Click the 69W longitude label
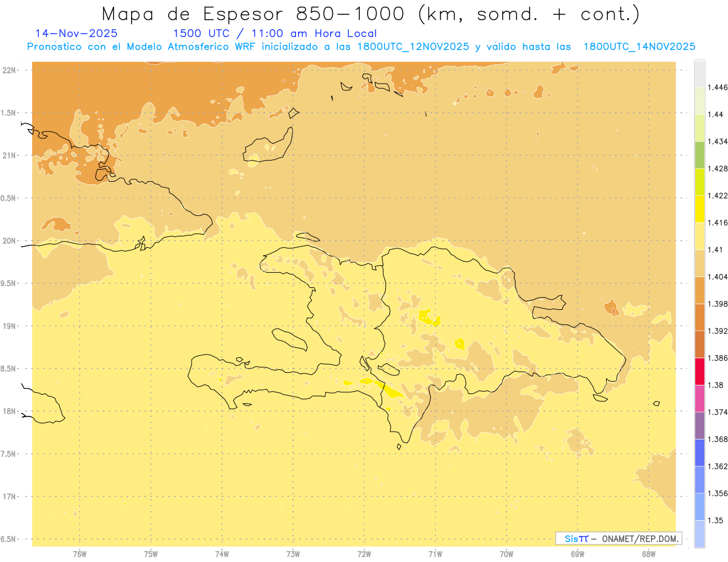The height and width of the screenshot is (562, 728). (578, 554)
